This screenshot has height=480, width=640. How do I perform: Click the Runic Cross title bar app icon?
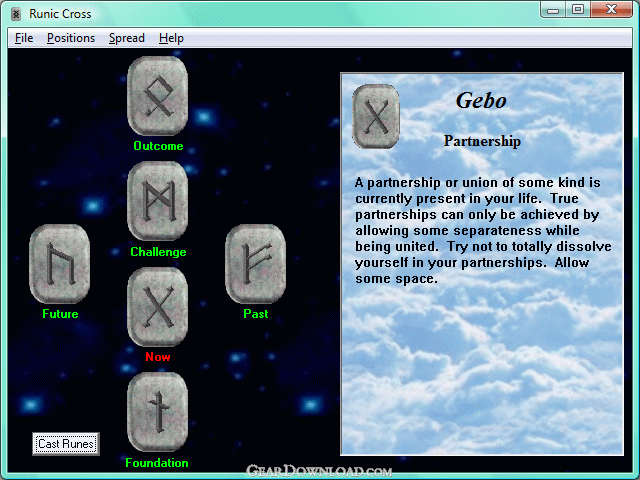[16, 14]
